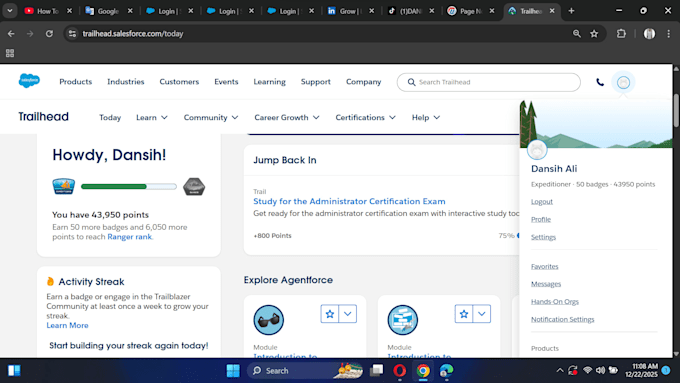Open the Customers menu
The width and height of the screenshot is (680, 383).
tap(179, 82)
